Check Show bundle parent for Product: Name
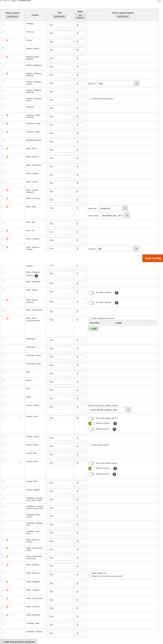Screen dimensions: 163x644 (90, 445)
